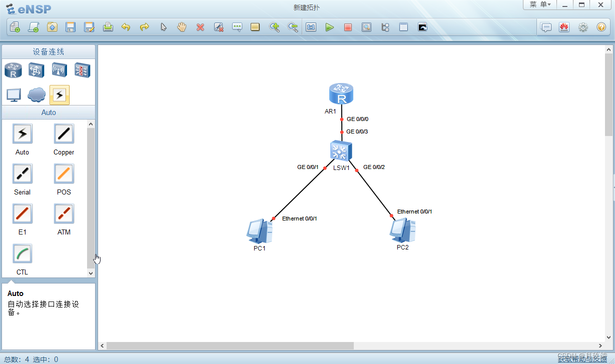Print the topology
This screenshot has width=615, height=364.
(108, 27)
